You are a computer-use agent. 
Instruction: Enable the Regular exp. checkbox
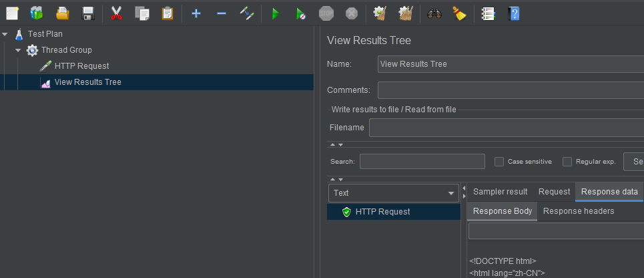point(567,162)
